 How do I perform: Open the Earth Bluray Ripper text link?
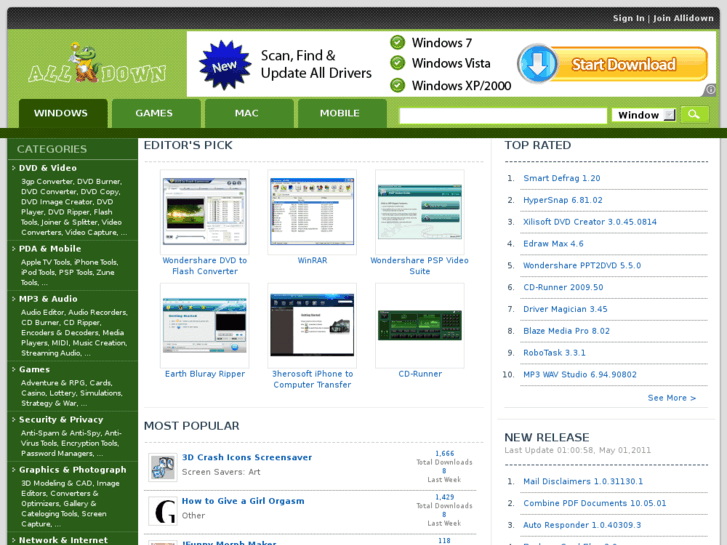point(205,374)
